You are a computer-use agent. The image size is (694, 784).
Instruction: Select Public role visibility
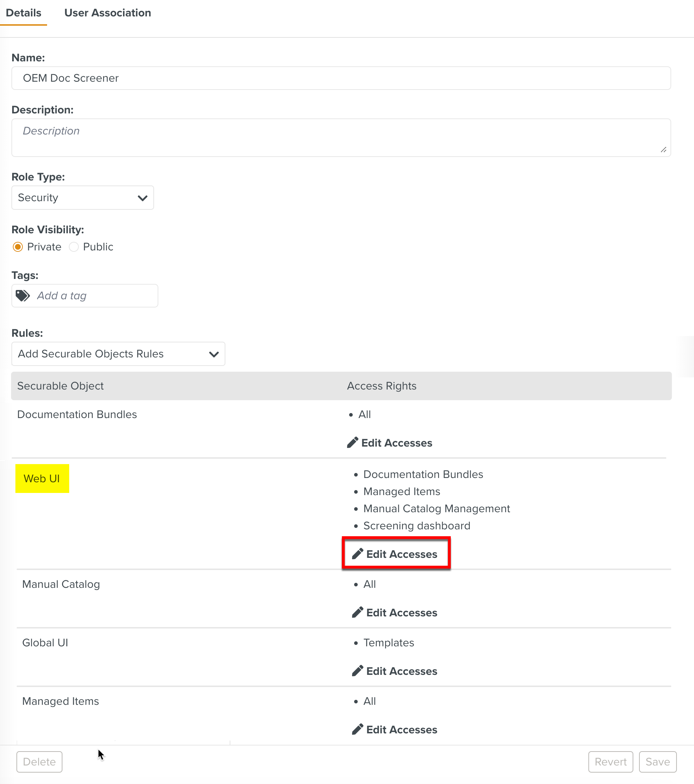click(x=73, y=247)
